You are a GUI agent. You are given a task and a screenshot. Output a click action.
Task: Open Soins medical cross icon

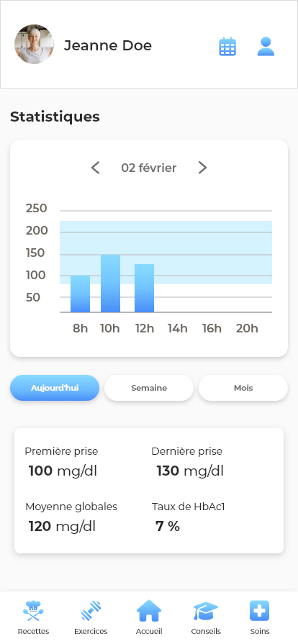[260, 611]
